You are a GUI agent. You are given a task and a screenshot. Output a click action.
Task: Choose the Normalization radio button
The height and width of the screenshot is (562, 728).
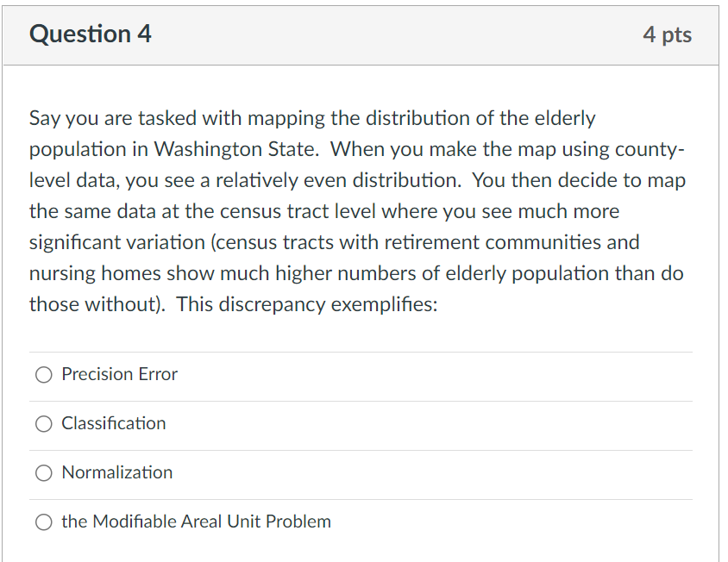pos(44,473)
